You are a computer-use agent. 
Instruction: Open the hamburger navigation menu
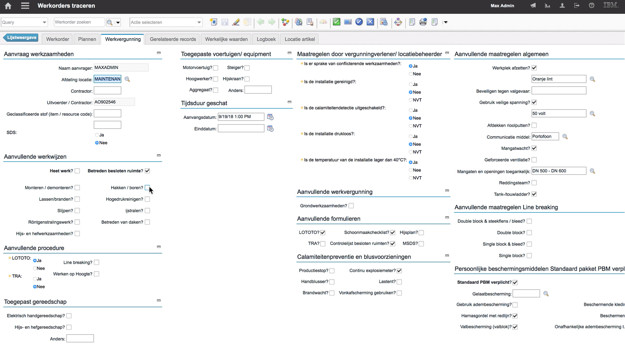coord(25,6)
